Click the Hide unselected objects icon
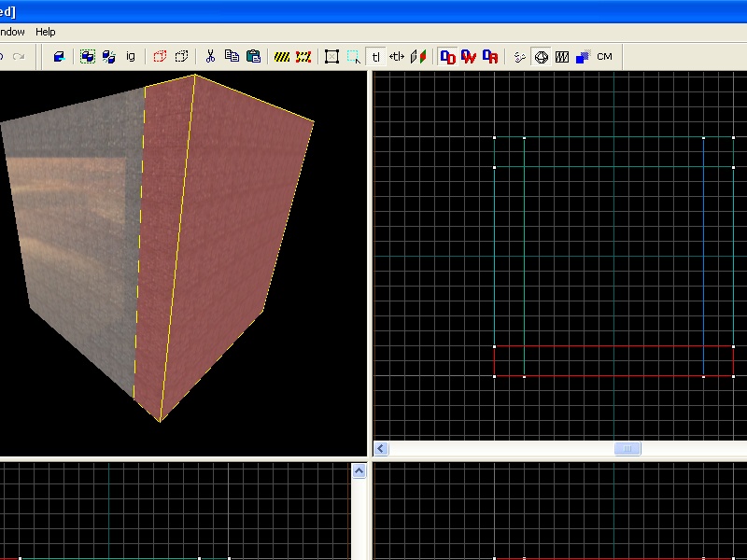The height and width of the screenshot is (560, 747). coord(182,57)
